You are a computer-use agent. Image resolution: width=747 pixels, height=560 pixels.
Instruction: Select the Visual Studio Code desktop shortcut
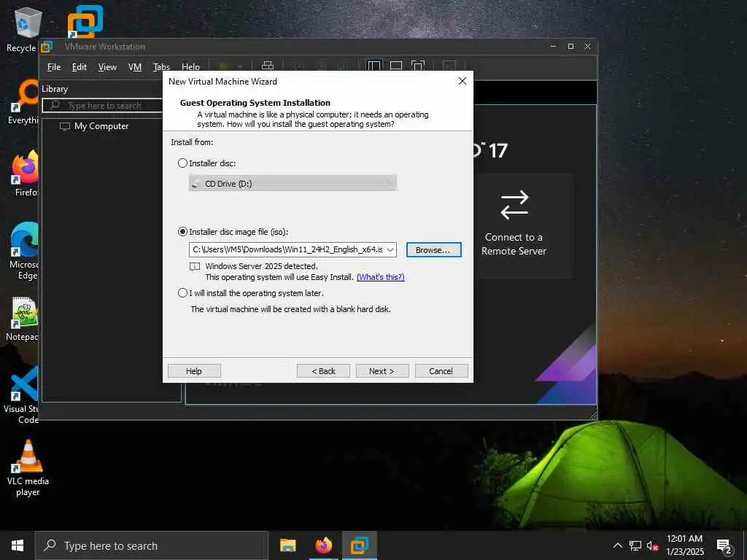(22, 395)
